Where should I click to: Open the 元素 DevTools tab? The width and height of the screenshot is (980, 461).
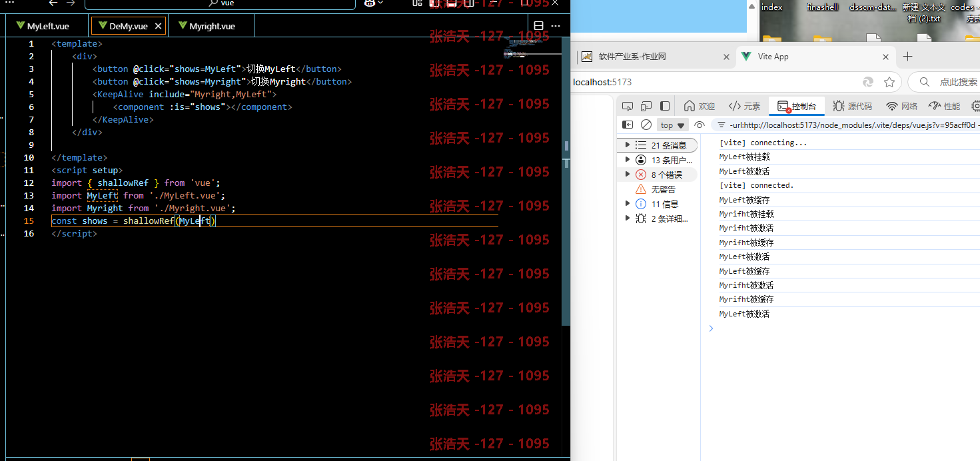pyautogui.click(x=745, y=106)
